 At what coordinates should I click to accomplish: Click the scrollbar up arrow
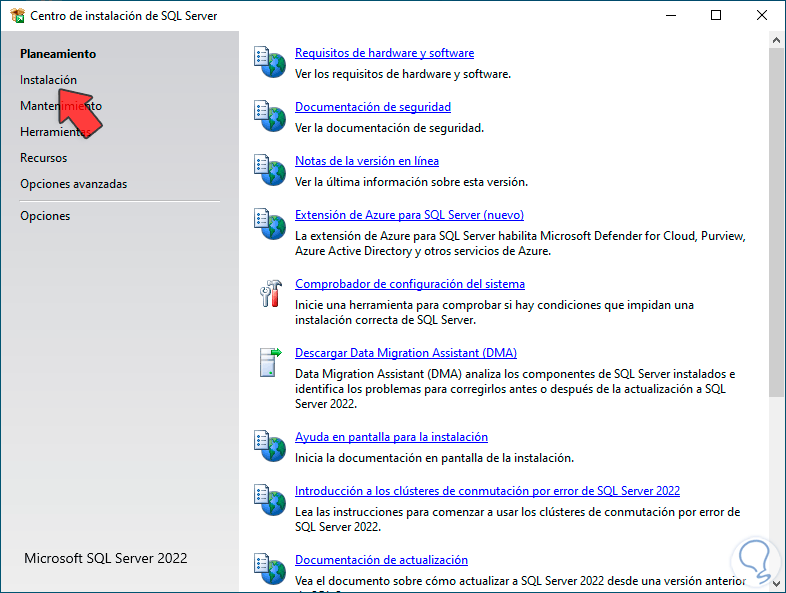coord(777,40)
